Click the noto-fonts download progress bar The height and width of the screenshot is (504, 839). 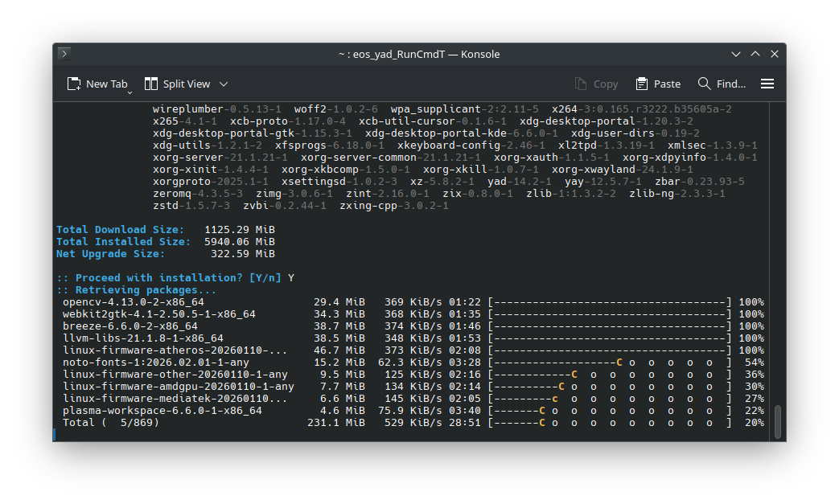611,363
